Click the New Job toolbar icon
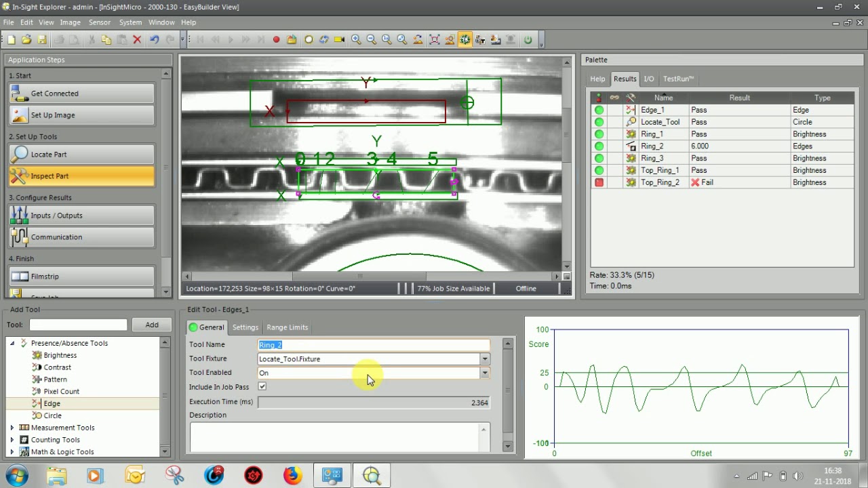This screenshot has width=868, height=488. 12,40
